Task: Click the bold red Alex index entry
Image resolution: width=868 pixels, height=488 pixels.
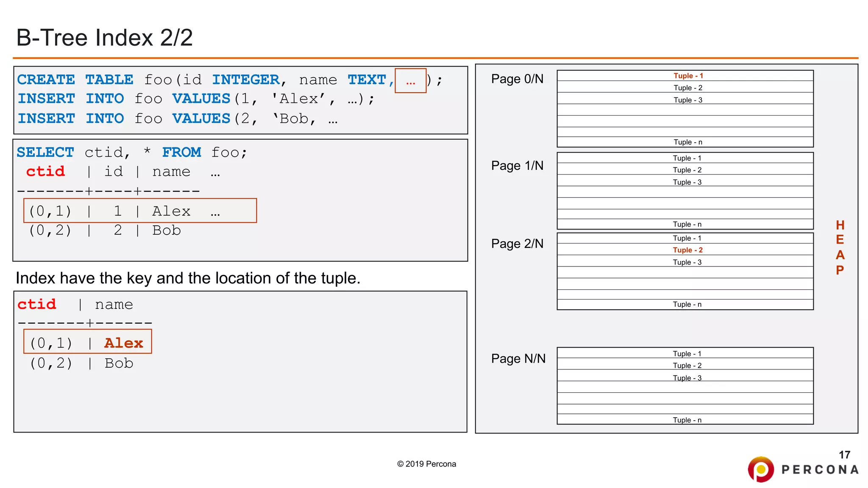Action: 123,343
